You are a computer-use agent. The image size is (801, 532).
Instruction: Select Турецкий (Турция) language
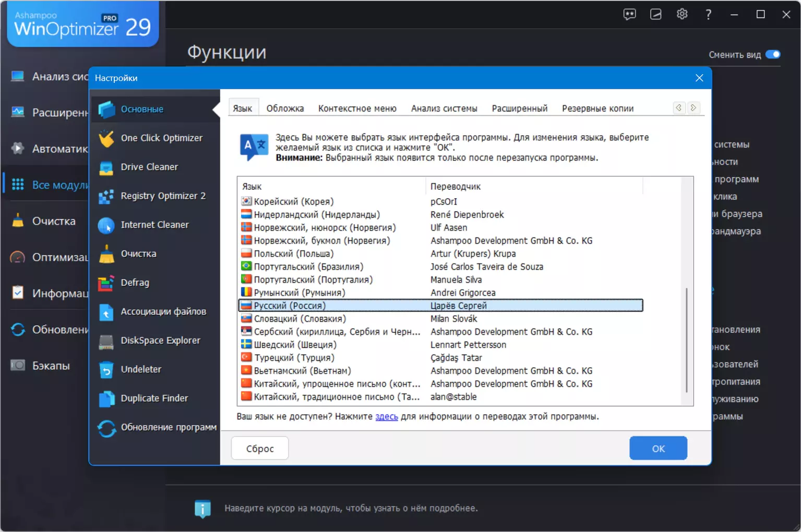[440, 358]
